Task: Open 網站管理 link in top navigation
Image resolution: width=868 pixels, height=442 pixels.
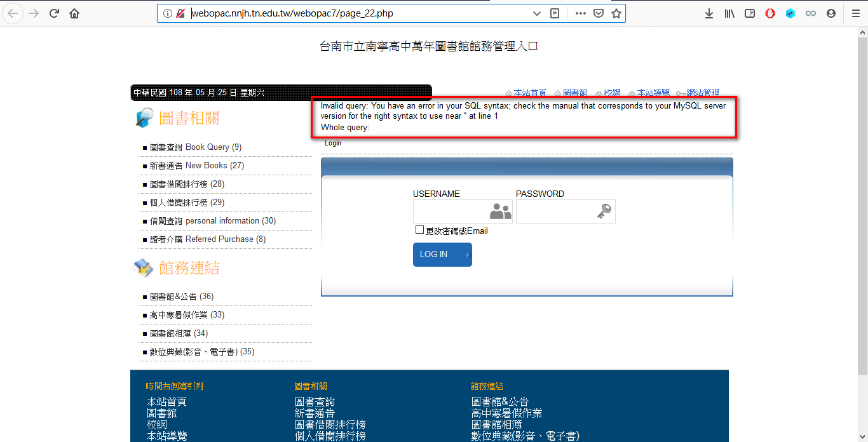Action: click(x=703, y=93)
